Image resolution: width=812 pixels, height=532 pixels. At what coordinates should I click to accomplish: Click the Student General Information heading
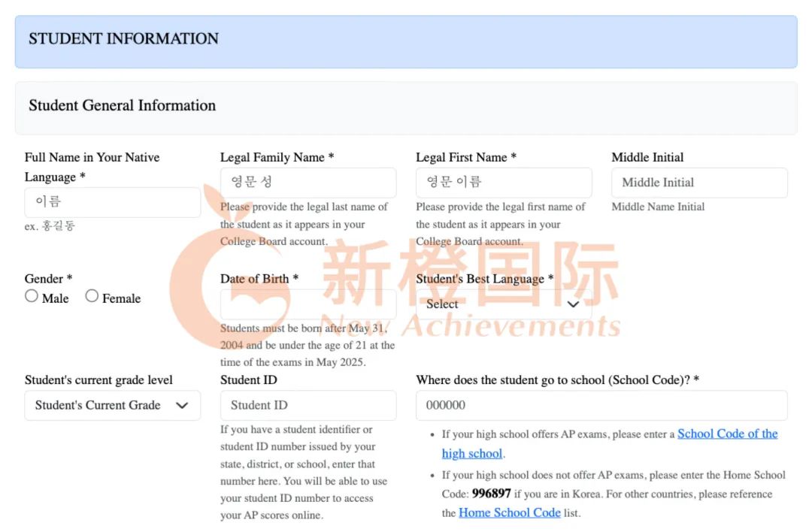coord(123,105)
